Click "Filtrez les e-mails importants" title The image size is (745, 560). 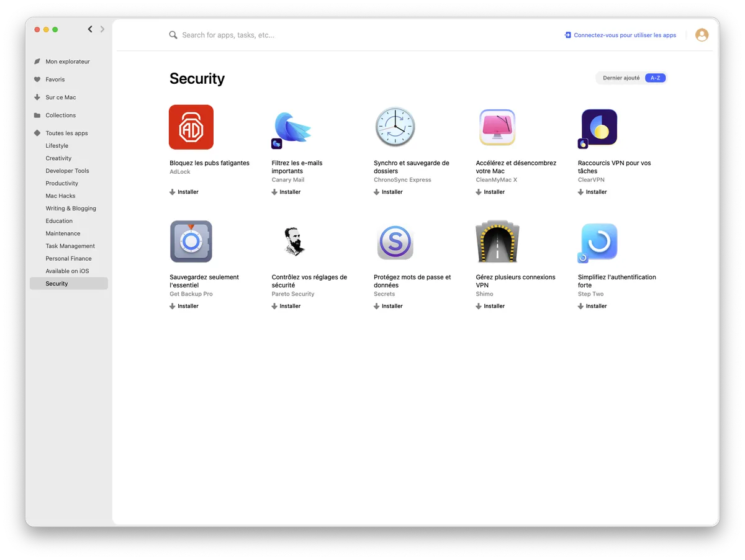click(x=297, y=167)
